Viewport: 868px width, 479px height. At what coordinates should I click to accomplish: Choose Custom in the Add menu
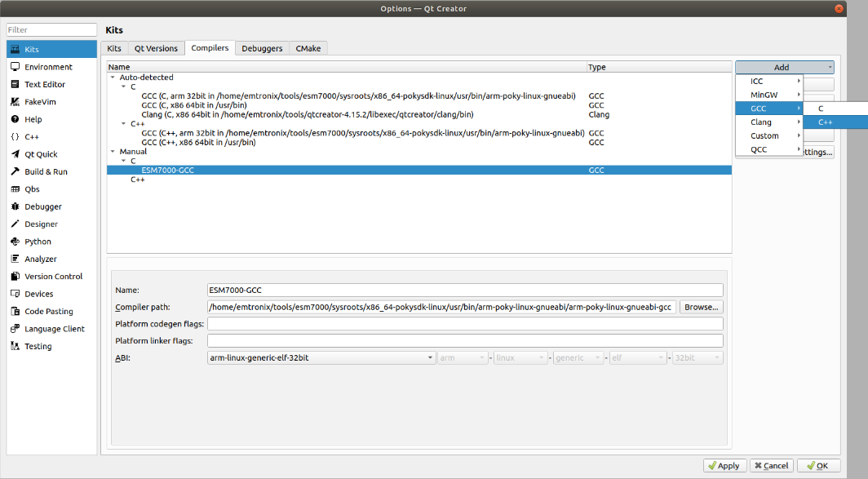[x=769, y=135]
